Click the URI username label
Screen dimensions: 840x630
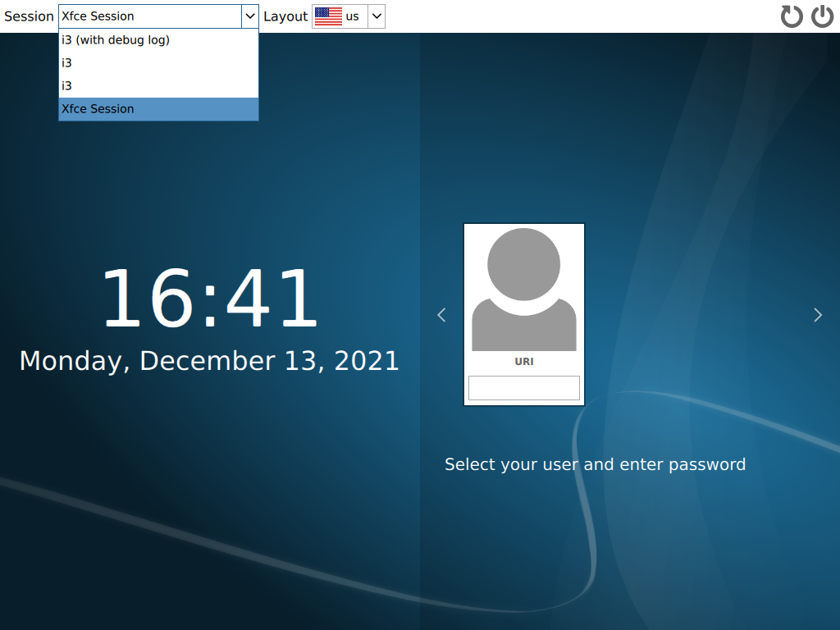point(524,362)
